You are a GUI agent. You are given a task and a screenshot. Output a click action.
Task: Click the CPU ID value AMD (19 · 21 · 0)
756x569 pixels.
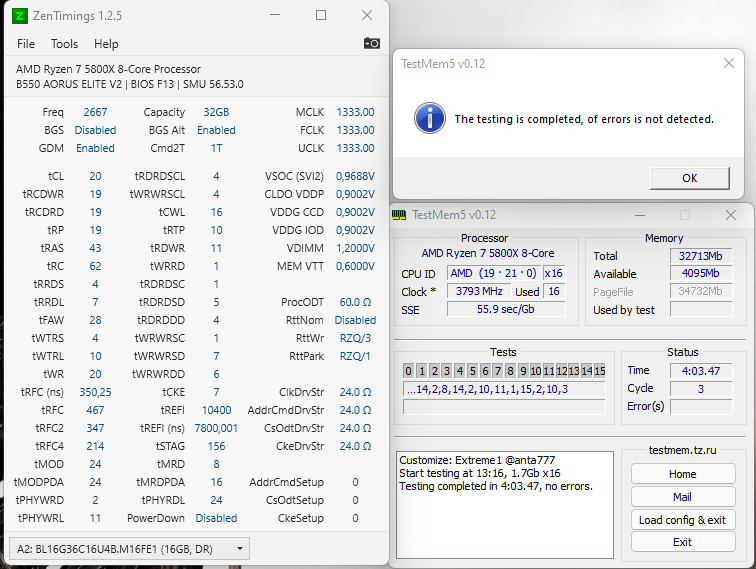(493, 273)
